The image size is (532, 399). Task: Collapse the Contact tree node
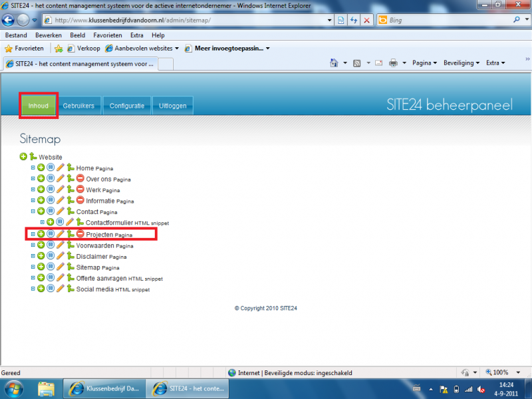click(x=33, y=211)
